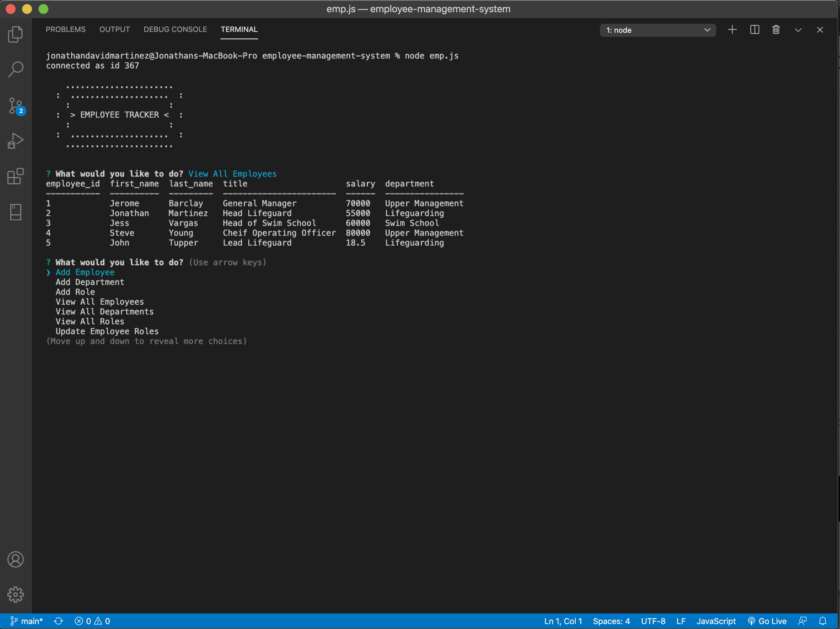Click Go Live in the status bar
Image resolution: width=840 pixels, height=629 pixels.
[767, 621]
